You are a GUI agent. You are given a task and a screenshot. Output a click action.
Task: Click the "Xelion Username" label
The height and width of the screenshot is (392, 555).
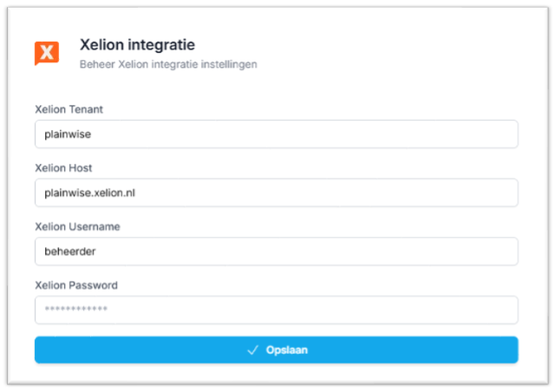77,226
